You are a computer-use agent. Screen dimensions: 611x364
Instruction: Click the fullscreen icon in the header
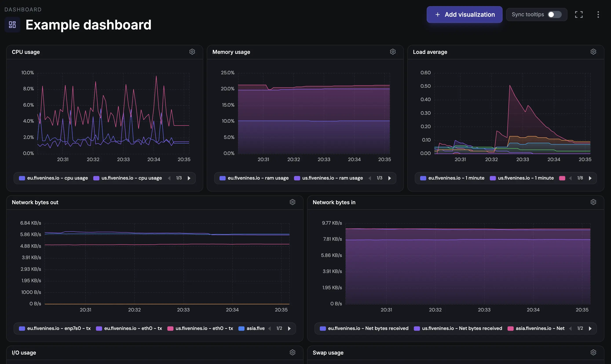579,15
